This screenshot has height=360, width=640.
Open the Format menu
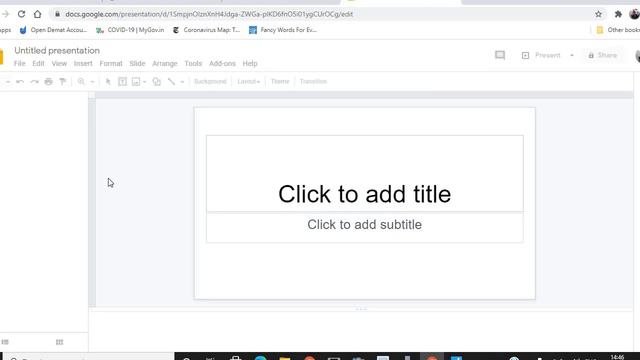pos(111,64)
